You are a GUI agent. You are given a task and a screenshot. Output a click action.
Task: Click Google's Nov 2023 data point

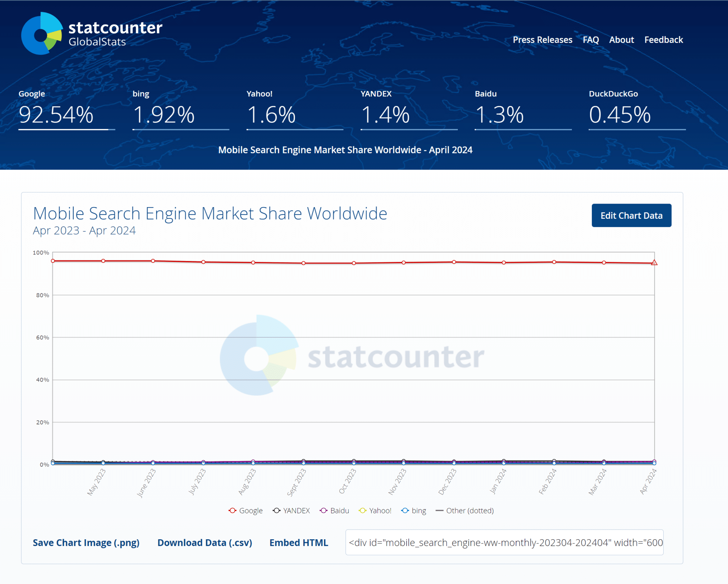(403, 263)
